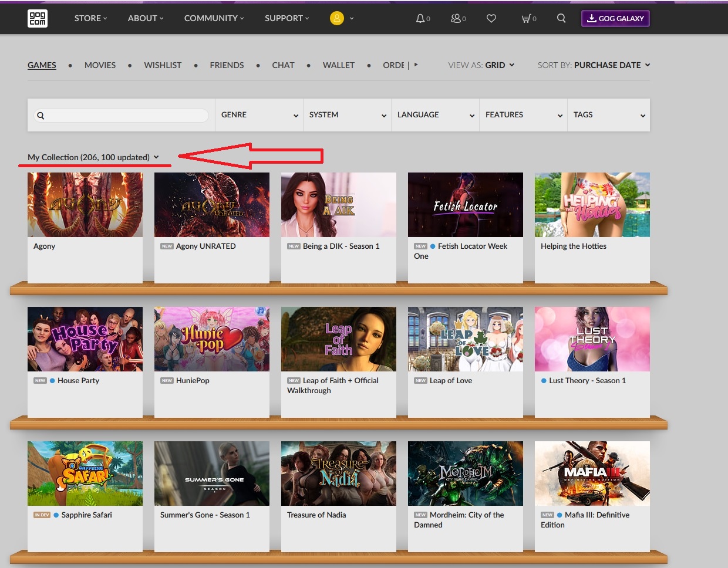The height and width of the screenshot is (568, 728).
Task: Click the title Leap of Faith + Official Walkthrough
Action: [x=333, y=386]
